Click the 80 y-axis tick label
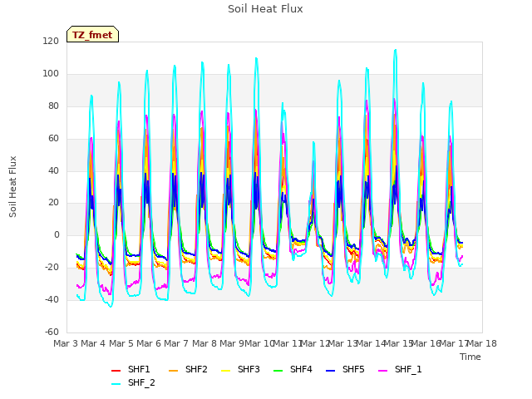This screenshot has height=399, width=532. tap(53, 106)
